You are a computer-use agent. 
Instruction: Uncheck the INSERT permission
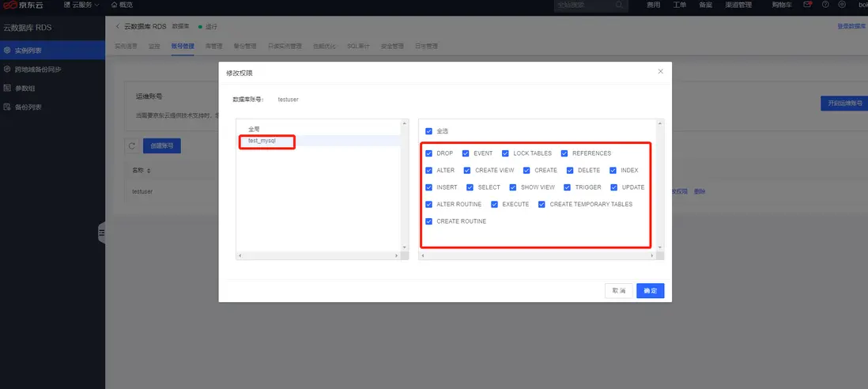click(428, 187)
